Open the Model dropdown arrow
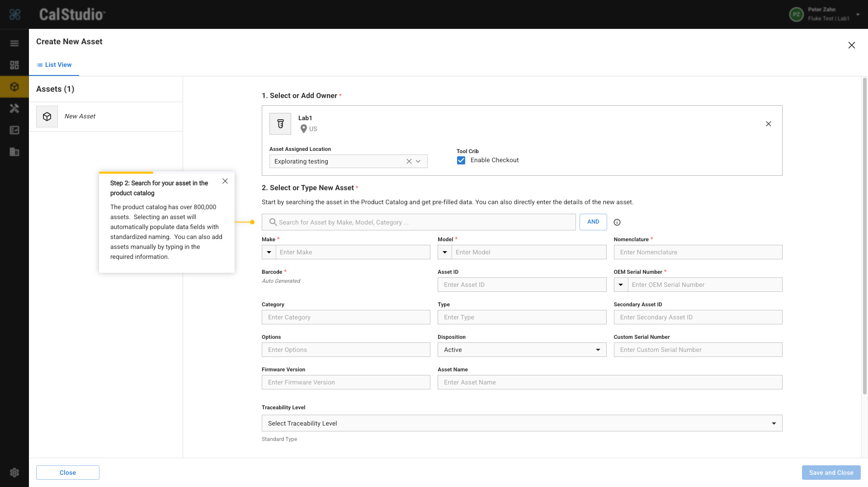Viewport: 868px width, 487px height. click(445, 252)
